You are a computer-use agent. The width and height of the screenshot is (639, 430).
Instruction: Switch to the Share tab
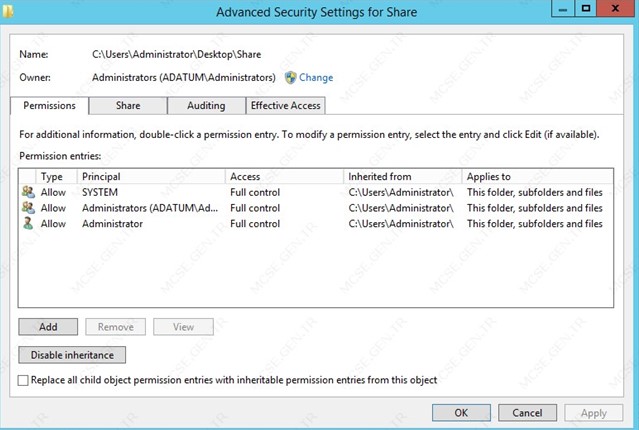click(x=128, y=106)
